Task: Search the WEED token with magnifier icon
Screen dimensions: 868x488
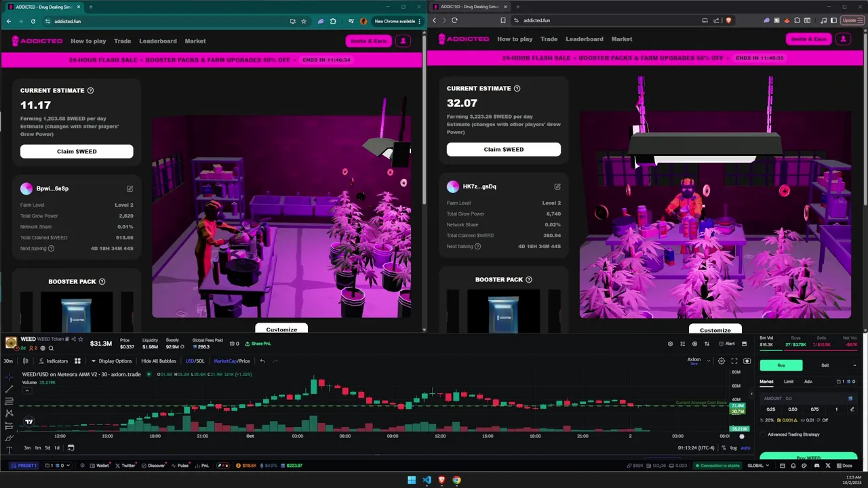Action: 51,348
